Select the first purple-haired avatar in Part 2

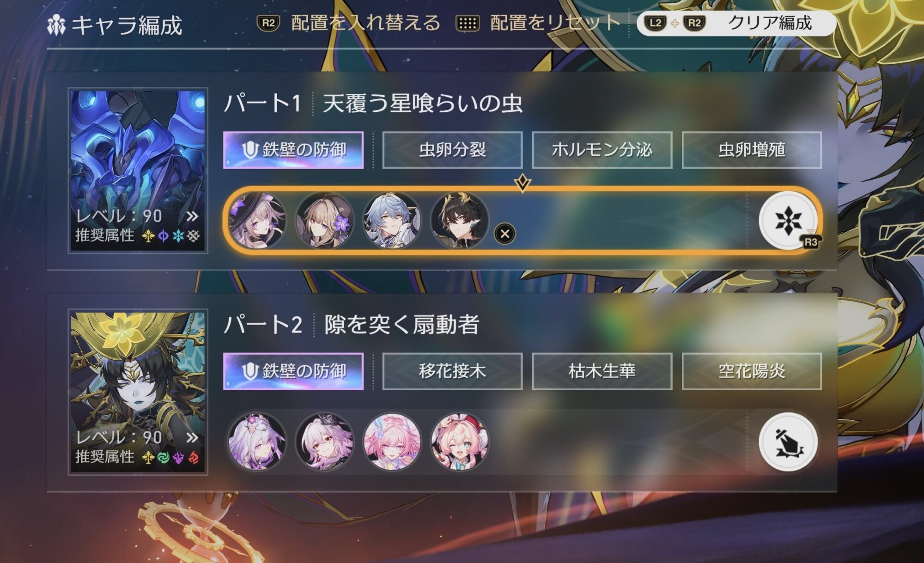coord(257,442)
